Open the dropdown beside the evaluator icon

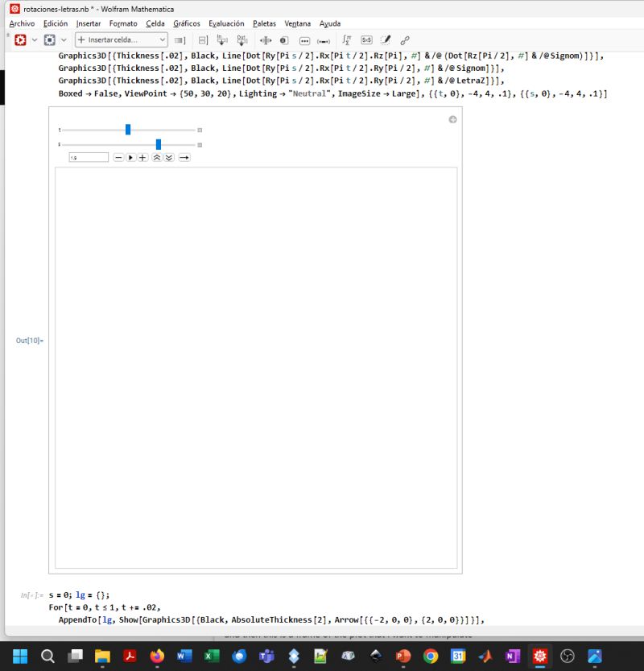pos(64,39)
